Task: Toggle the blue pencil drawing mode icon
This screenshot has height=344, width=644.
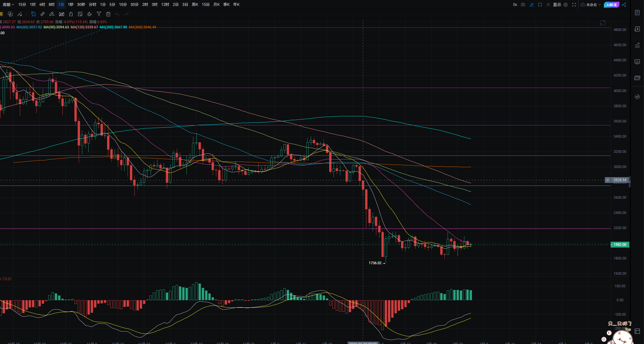Action: [x=532, y=5]
